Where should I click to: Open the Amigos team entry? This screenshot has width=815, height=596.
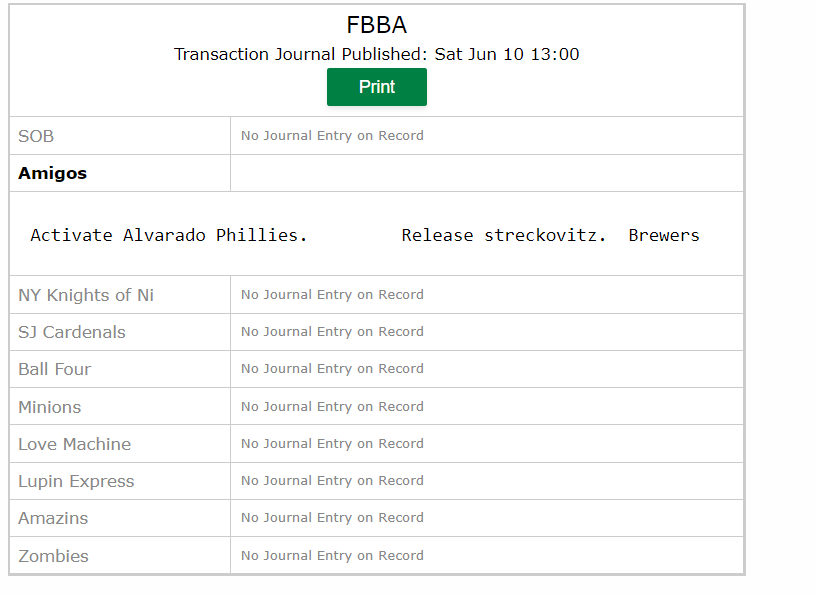(x=52, y=173)
